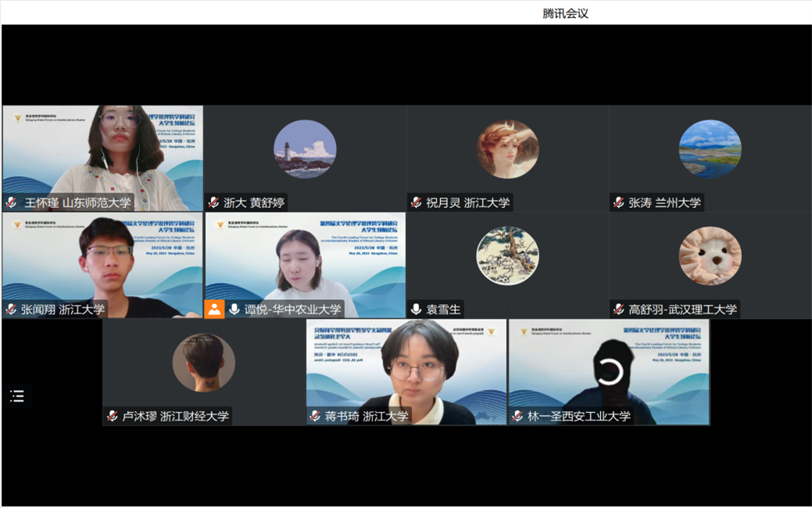Select the lighthouse avatar of 浙大 黄舒婷
The height and width of the screenshot is (508, 812).
(305, 149)
